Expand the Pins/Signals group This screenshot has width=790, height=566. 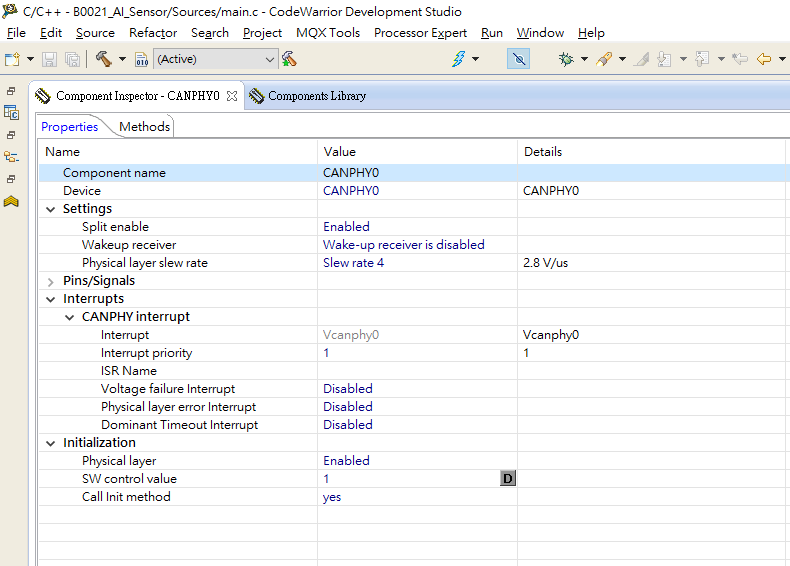click(50, 281)
